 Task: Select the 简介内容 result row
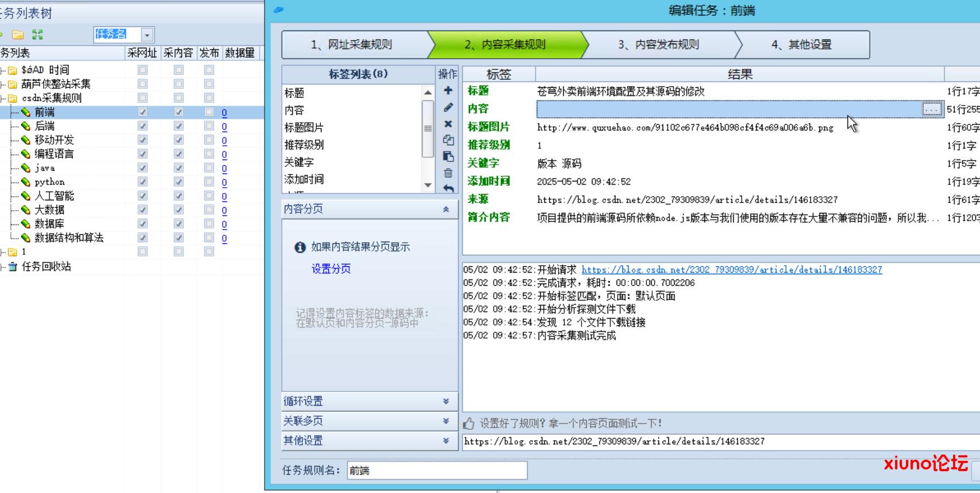(721, 218)
